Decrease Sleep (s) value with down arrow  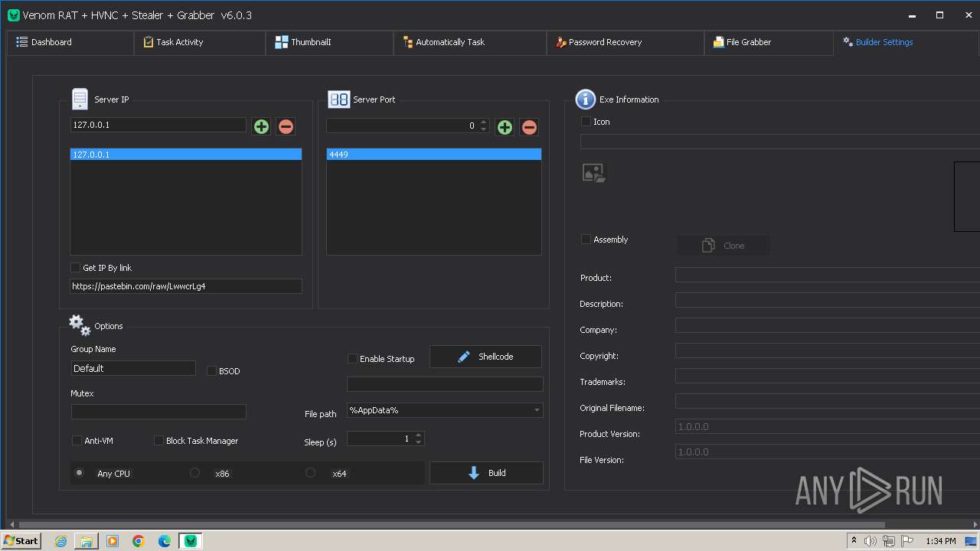click(418, 442)
